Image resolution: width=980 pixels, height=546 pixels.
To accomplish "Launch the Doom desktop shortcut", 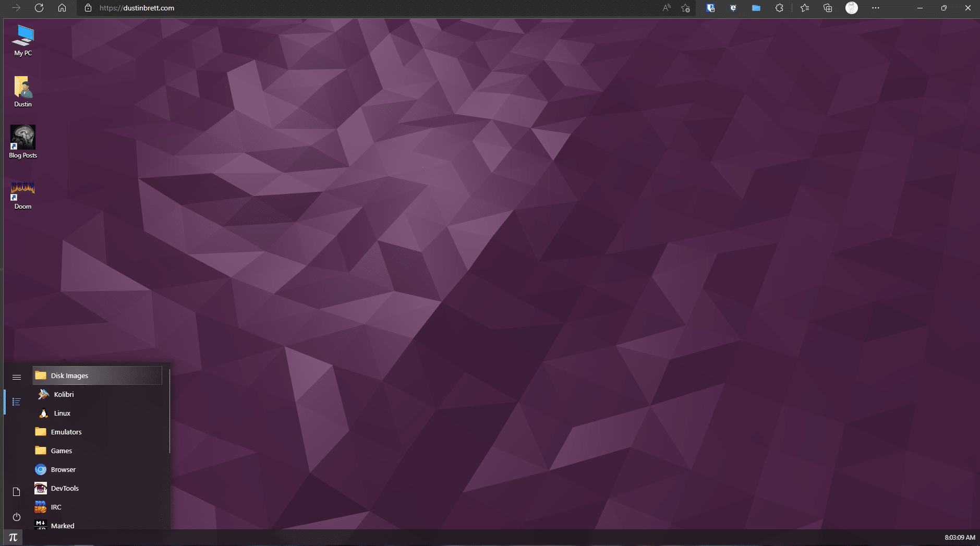I will coord(23,195).
